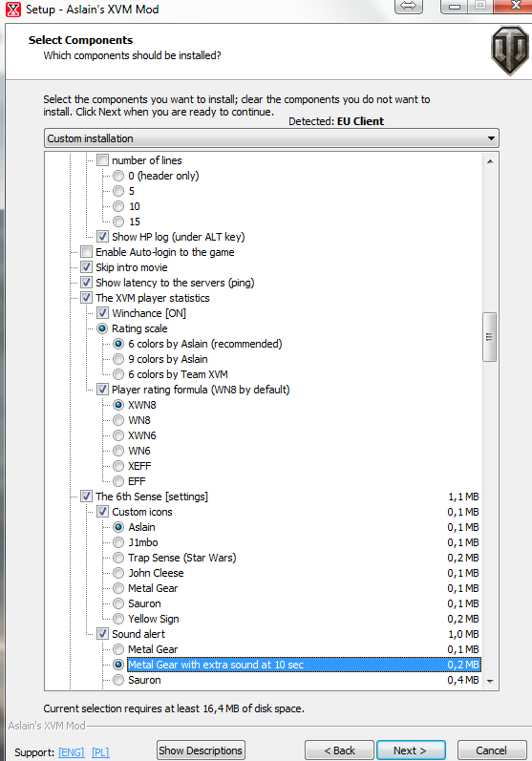Select the WN6 rating formula
532x761 pixels.
coord(118,451)
